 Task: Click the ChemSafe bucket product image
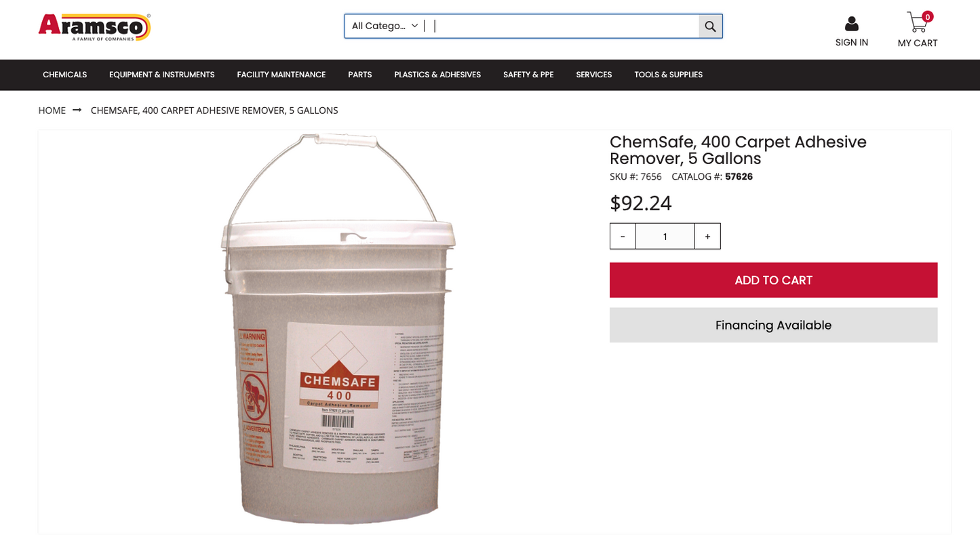coord(339,329)
